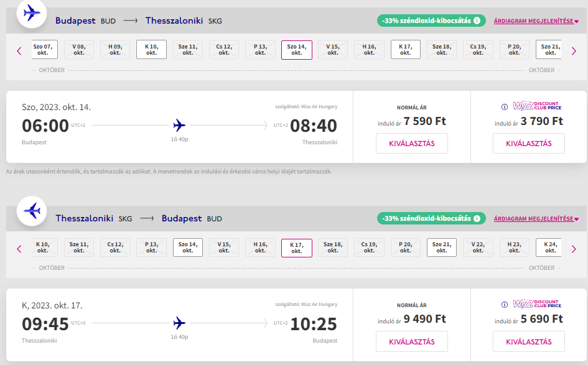
Task: Select outbound date K 10, okt.
Action: [151, 49]
